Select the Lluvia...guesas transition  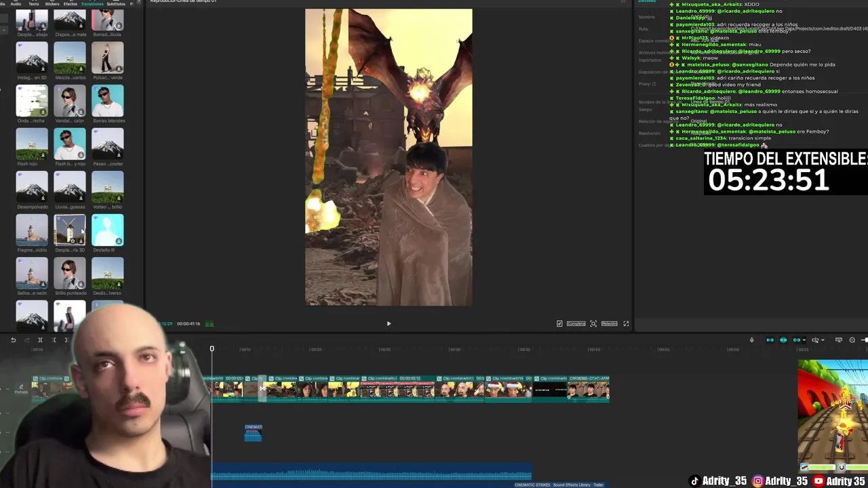[x=70, y=187]
